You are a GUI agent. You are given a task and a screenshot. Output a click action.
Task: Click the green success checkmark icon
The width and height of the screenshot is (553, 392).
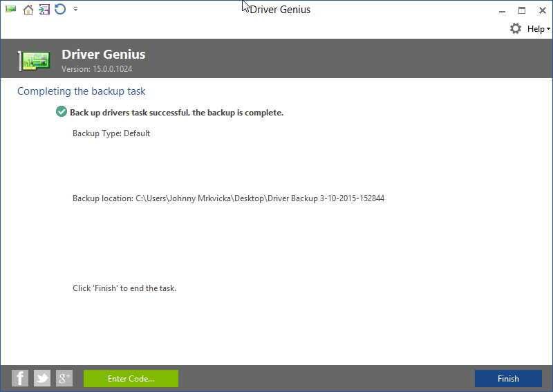(x=62, y=111)
